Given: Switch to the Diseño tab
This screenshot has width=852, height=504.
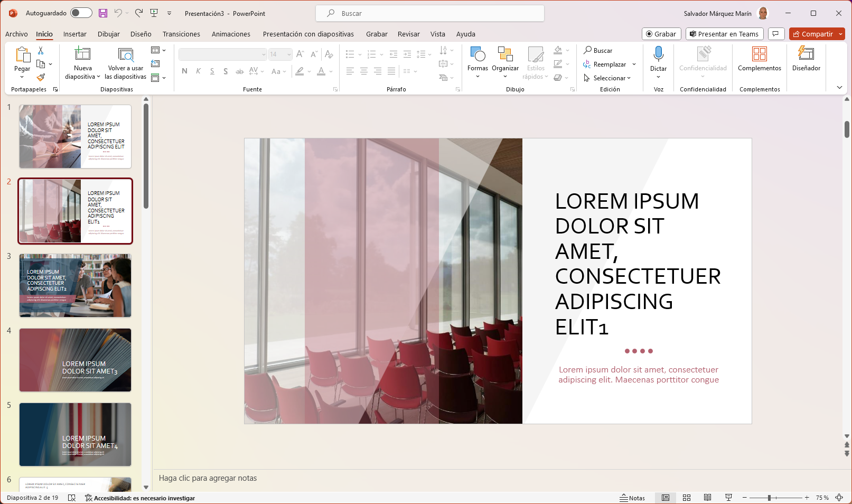Looking at the screenshot, I should point(141,34).
